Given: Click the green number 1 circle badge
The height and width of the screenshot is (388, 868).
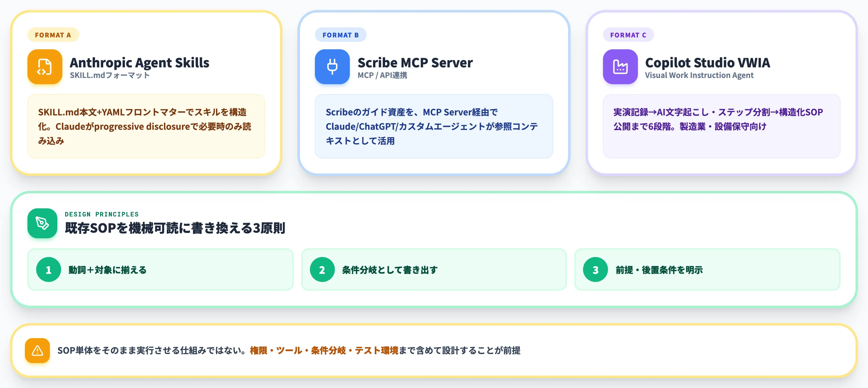Looking at the screenshot, I should [49, 270].
